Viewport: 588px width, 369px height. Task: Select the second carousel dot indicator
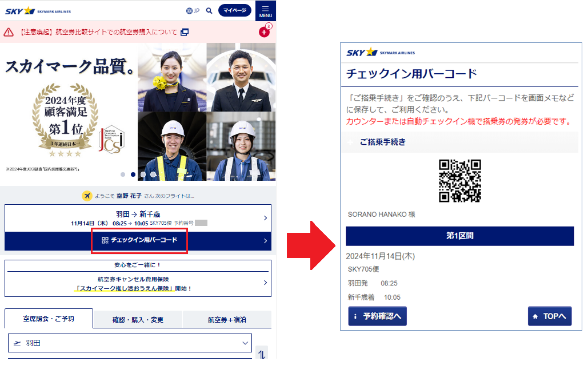point(133,174)
